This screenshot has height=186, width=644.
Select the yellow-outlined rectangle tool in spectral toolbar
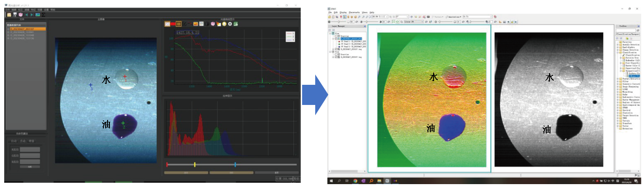(179, 24)
